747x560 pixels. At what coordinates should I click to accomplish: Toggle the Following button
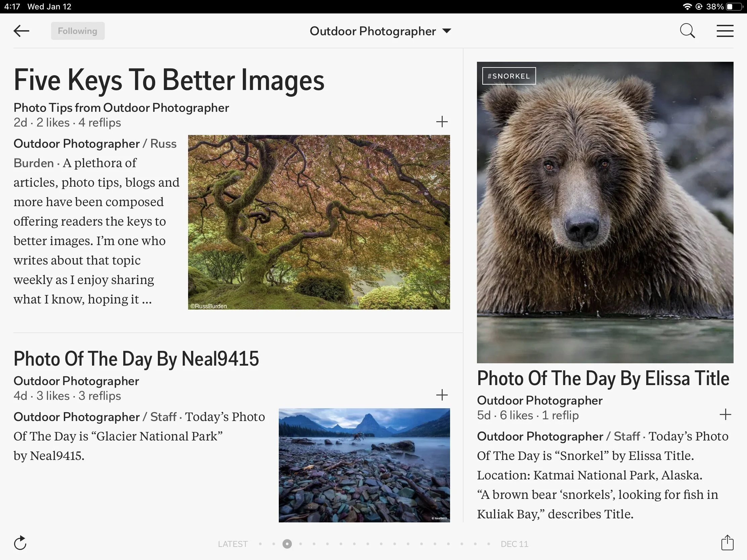click(x=78, y=31)
